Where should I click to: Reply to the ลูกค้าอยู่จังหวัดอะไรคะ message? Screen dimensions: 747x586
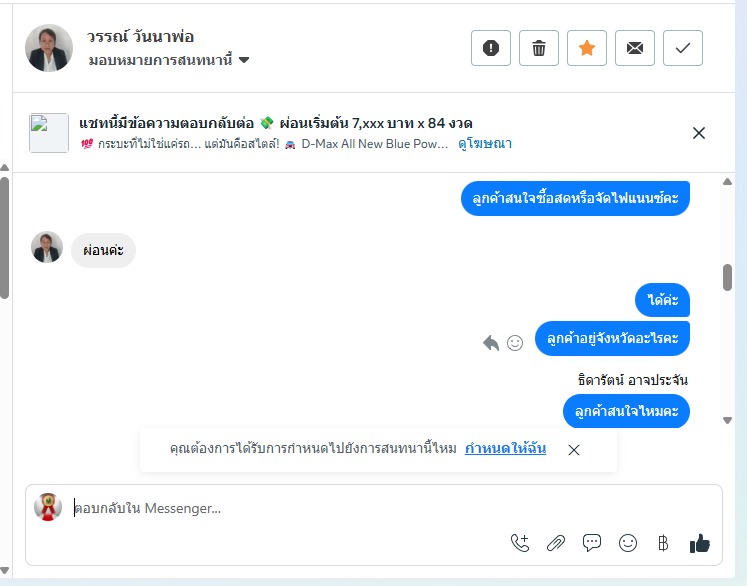pos(491,343)
